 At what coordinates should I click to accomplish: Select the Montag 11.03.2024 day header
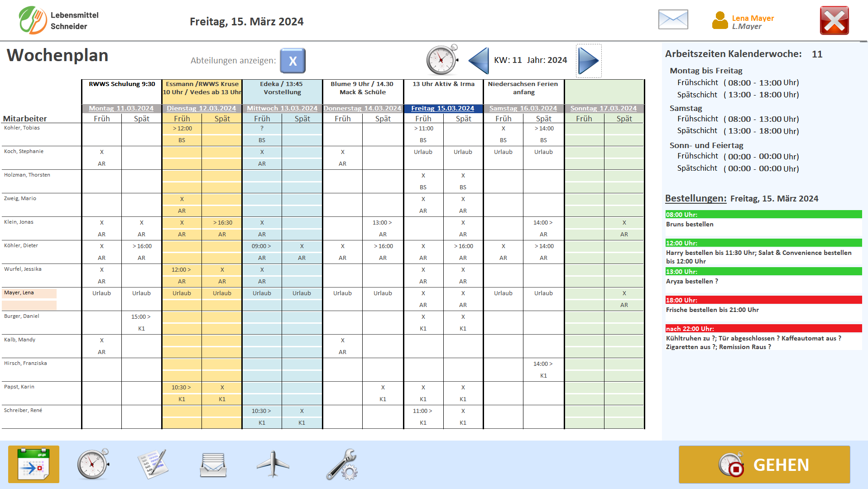pos(121,108)
